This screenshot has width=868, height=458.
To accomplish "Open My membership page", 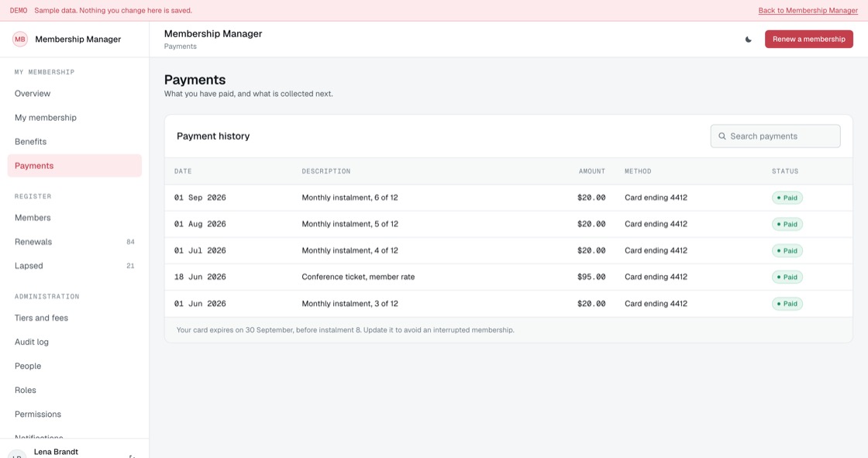I will (x=74, y=118).
